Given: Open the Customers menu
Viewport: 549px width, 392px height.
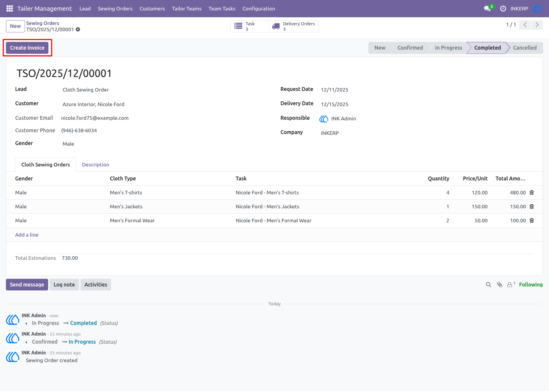Looking at the screenshot, I should 152,9.
